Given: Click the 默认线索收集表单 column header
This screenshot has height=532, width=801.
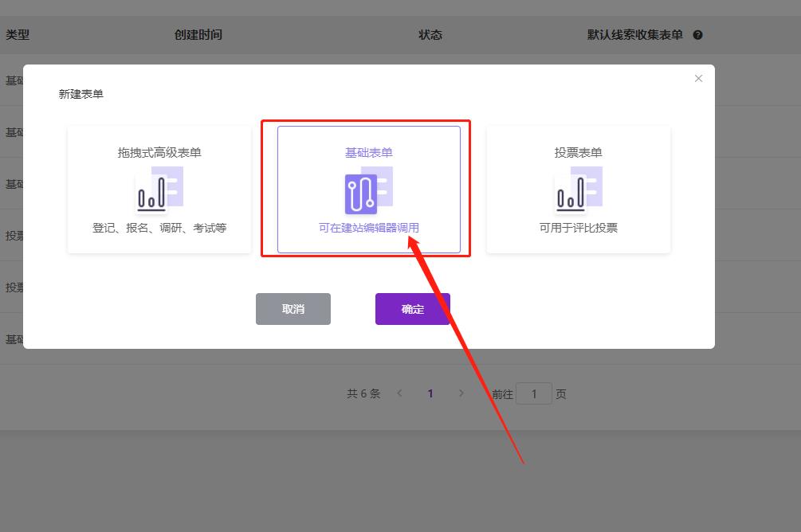Looking at the screenshot, I should pyautogui.click(x=634, y=34).
